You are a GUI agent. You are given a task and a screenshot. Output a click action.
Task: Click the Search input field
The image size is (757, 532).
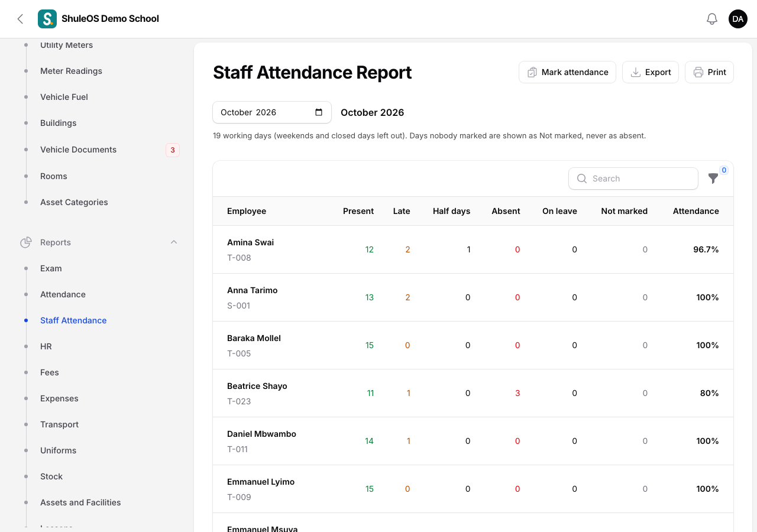tap(633, 179)
